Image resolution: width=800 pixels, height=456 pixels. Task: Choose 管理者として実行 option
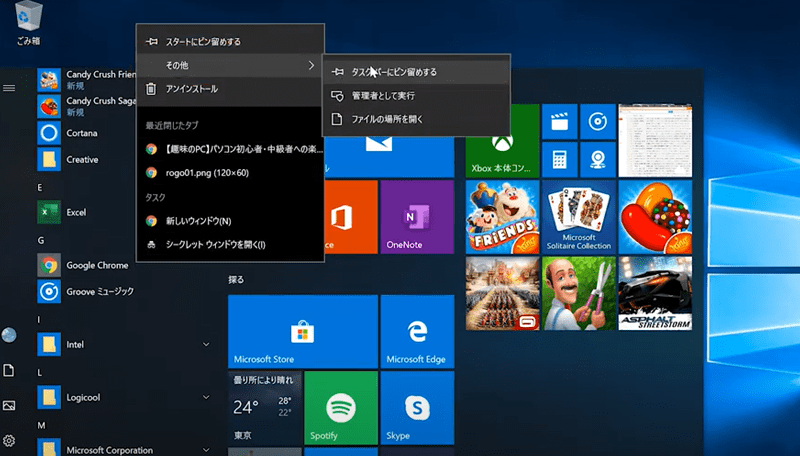[416, 95]
